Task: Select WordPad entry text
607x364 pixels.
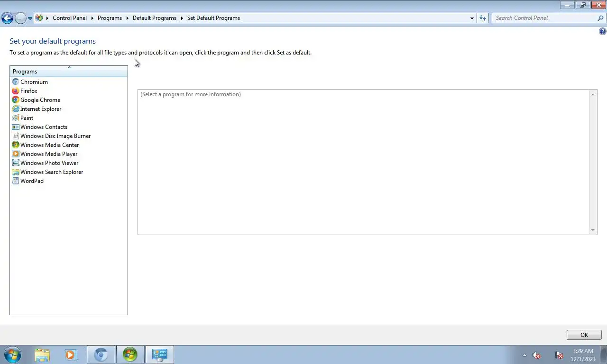Action: pyautogui.click(x=32, y=181)
